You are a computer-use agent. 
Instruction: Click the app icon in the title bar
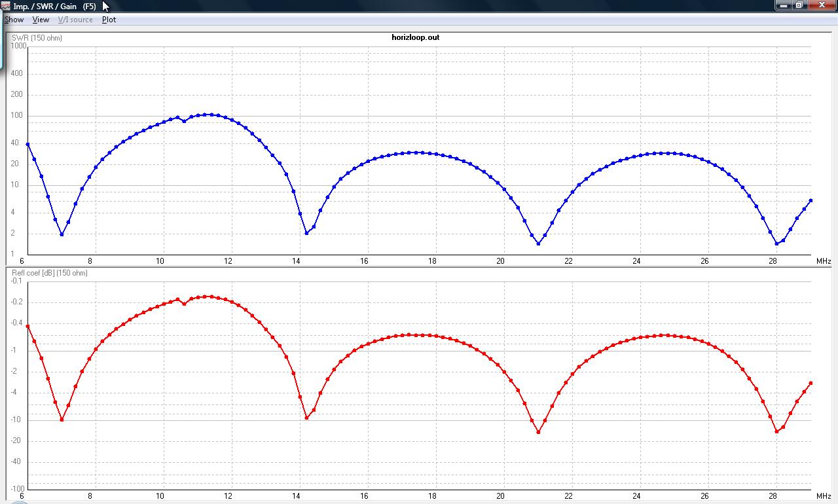(x=6, y=6)
